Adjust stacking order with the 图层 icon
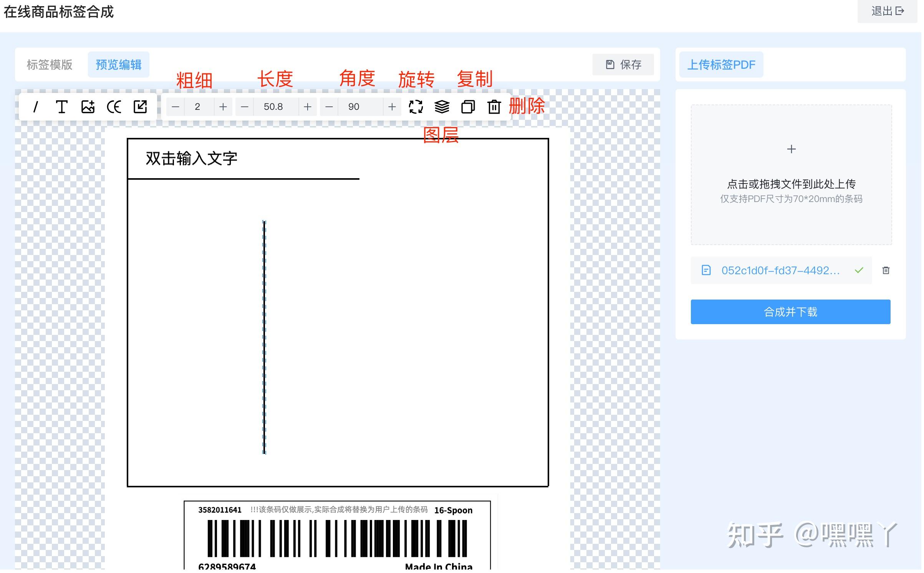Image resolution: width=924 pixels, height=573 pixels. [x=442, y=107]
